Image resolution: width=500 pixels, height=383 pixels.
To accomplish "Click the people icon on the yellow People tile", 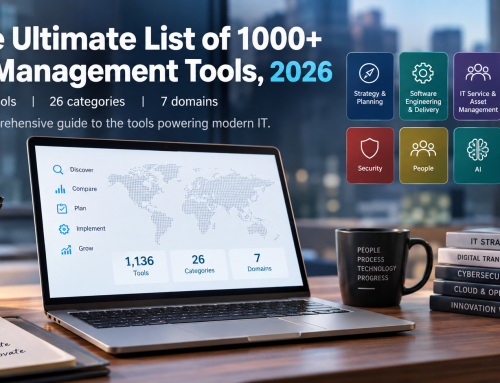I will [423, 149].
